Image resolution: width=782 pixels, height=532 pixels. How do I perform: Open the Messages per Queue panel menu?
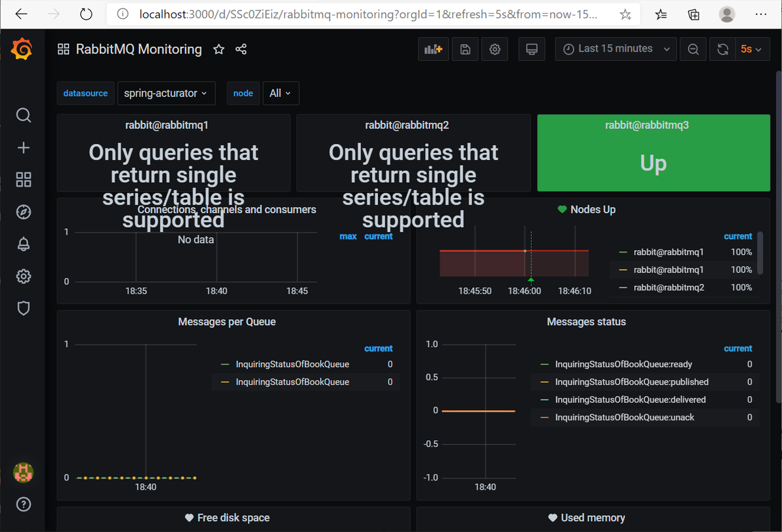click(x=227, y=322)
